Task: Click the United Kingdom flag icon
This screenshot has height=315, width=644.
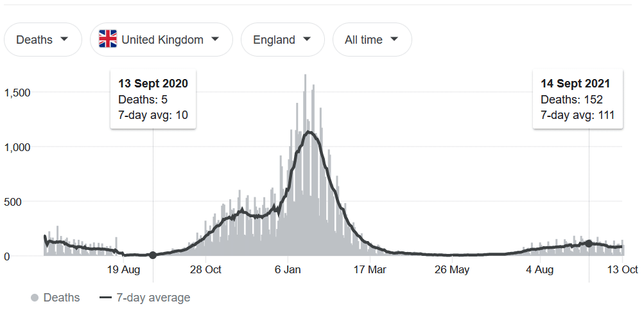Action: coord(107,40)
